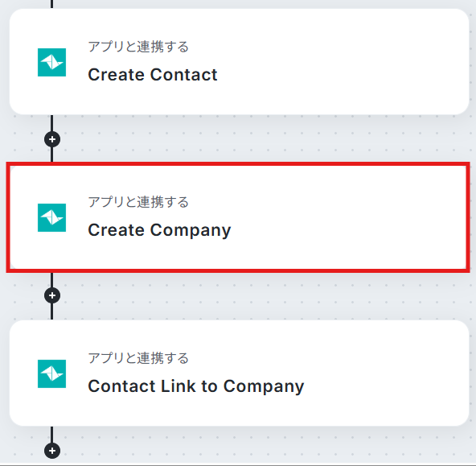Click blank area at right of Create Contact card
The height and width of the screenshot is (466, 476).
tap(364, 62)
